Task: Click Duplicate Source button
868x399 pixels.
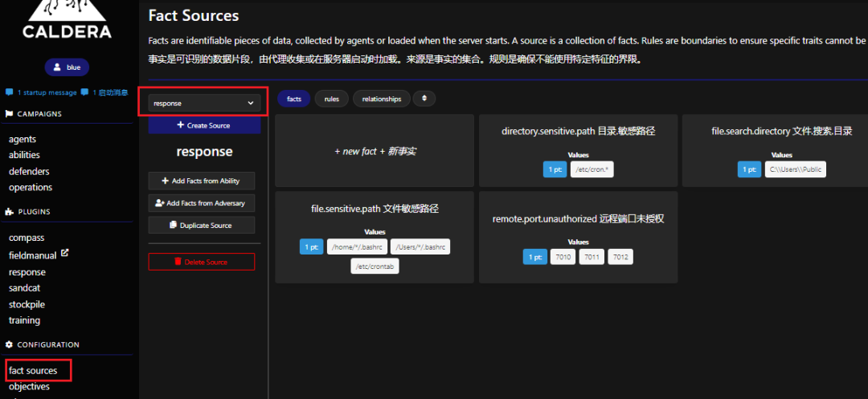Action: click(202, 225)
